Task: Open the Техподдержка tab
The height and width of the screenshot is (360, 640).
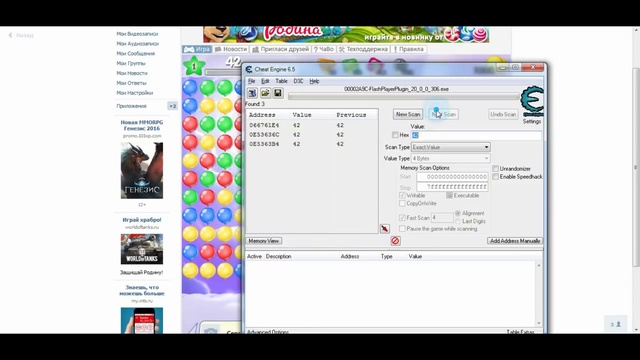Action: (363, 49)
